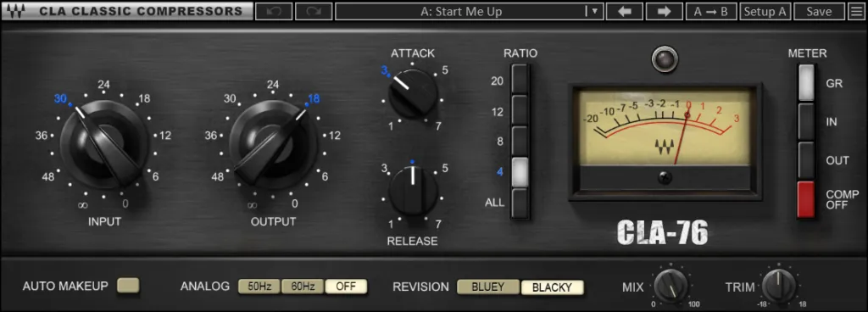Toggle the red COMP OFF button

click(x=806, y=199)
